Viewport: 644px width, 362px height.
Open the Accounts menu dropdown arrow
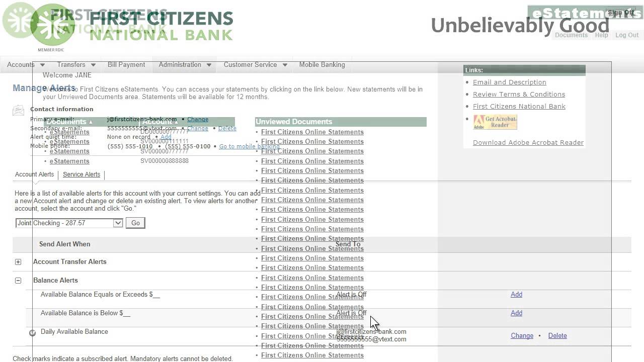click(42, 65)
